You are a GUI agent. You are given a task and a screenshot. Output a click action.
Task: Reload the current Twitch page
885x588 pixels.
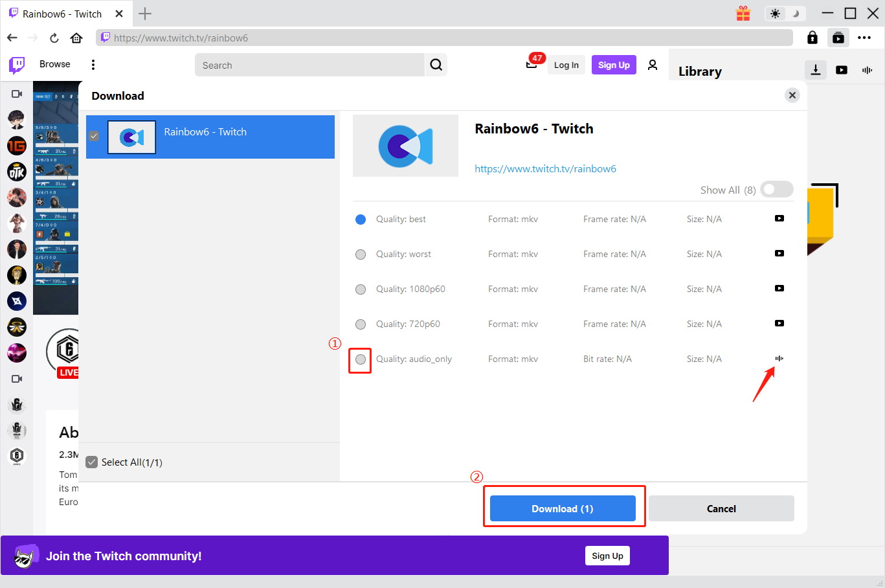(54, 38)
